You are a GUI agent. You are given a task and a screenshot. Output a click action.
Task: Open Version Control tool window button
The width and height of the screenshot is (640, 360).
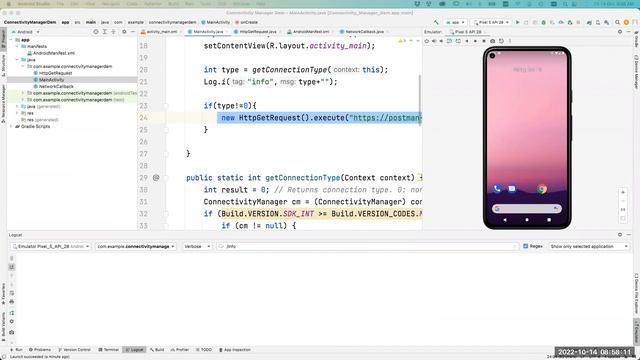pos(74,350)
